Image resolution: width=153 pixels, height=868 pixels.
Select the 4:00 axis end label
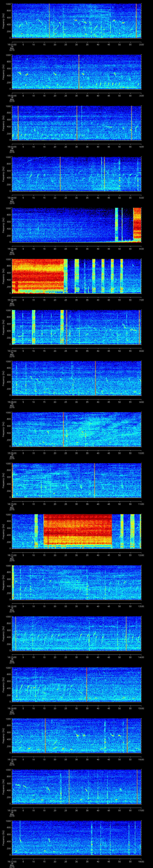141,147
